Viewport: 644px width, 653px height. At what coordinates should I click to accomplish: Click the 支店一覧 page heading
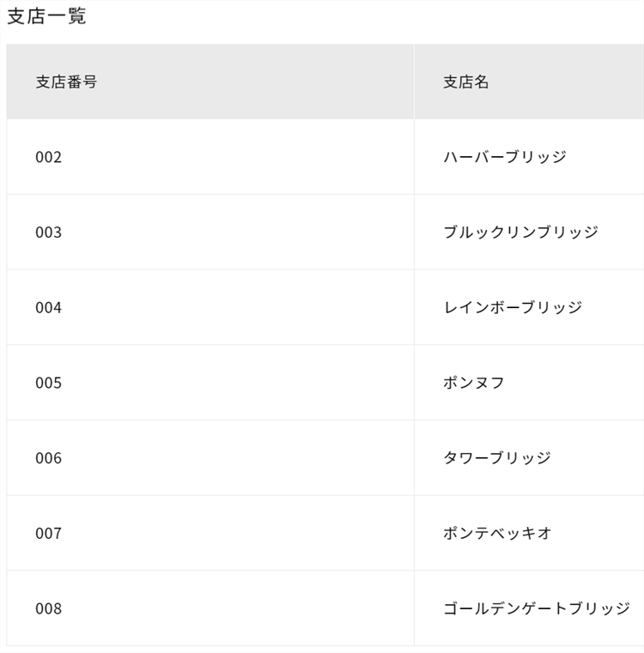click(x=46, y=16)
